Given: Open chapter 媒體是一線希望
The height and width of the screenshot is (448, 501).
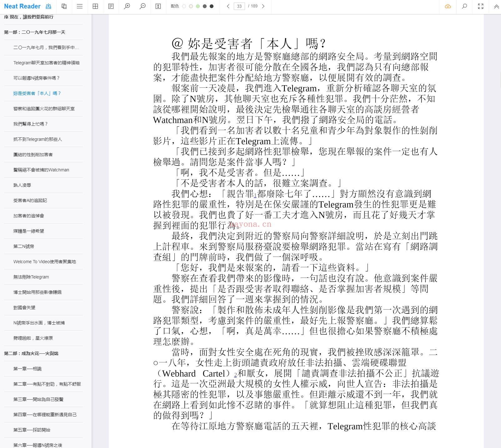Looking at the screenshot, I should (x=28, y=231).
